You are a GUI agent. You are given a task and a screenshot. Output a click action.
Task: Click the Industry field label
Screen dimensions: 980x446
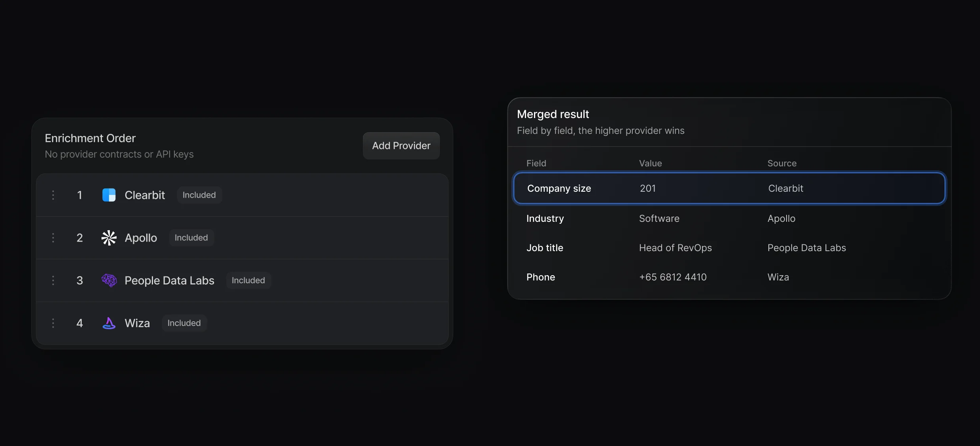pyautogui.click(x=545, y=219)
